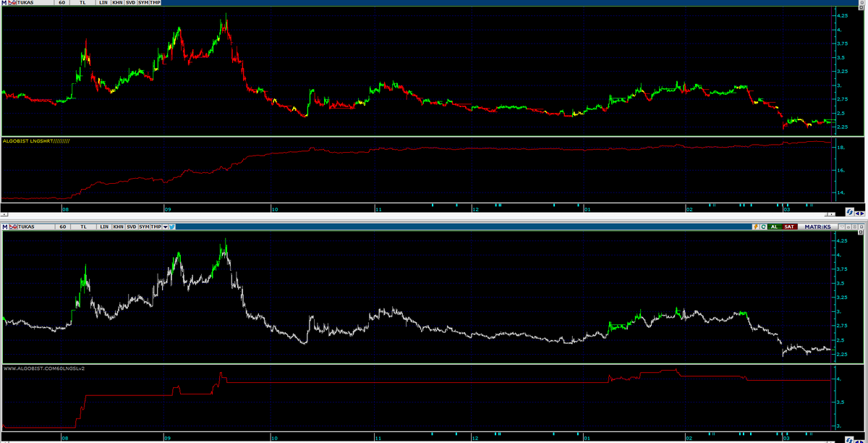Open the 60 period selector in the lower chart
Screen dimensions: 868x443
pyautogui.click(x=63, y=227)
